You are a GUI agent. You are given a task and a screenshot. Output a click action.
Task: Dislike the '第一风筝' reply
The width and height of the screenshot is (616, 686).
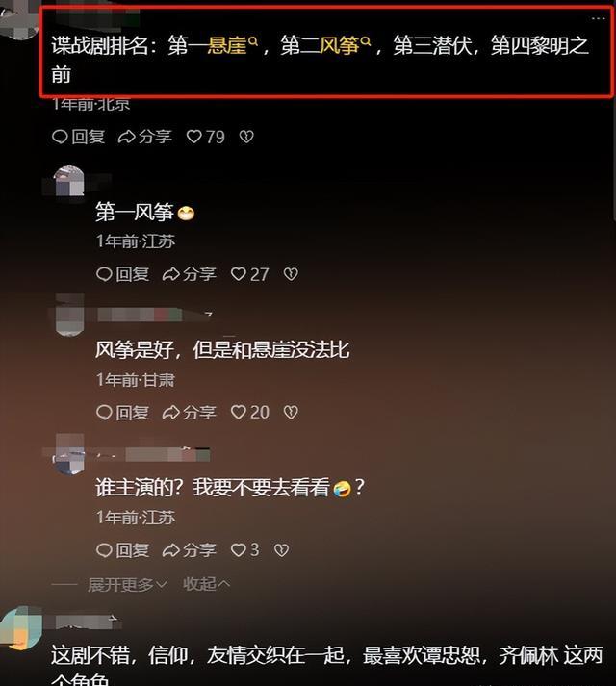tap(291, 274)
